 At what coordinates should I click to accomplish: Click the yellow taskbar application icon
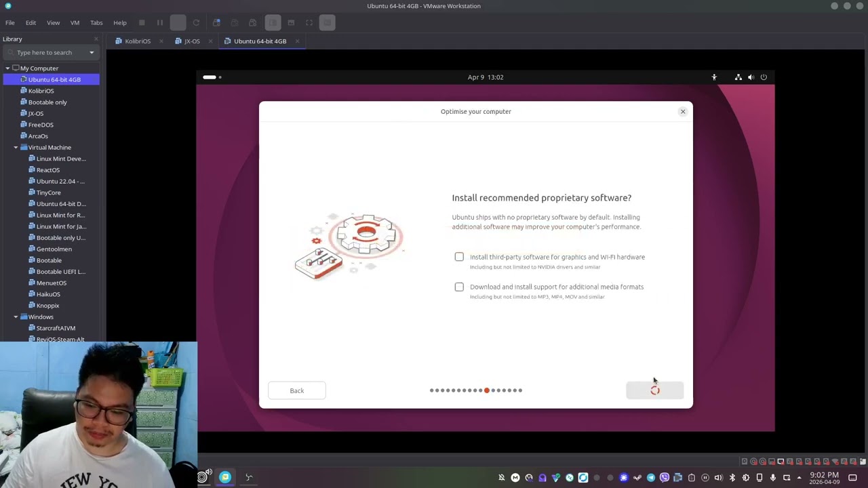225,477
